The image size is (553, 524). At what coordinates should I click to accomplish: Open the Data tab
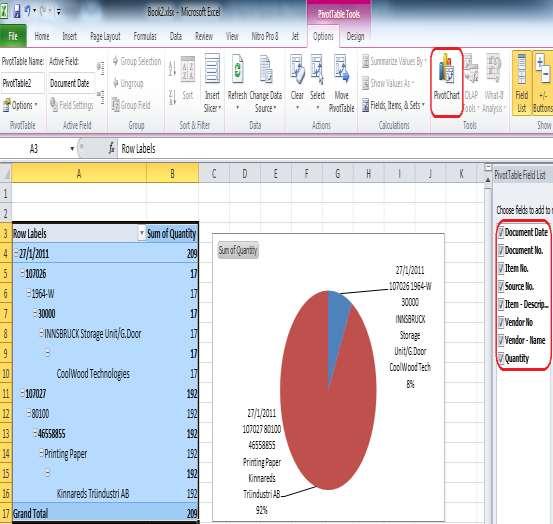click(x=176, y=36)
